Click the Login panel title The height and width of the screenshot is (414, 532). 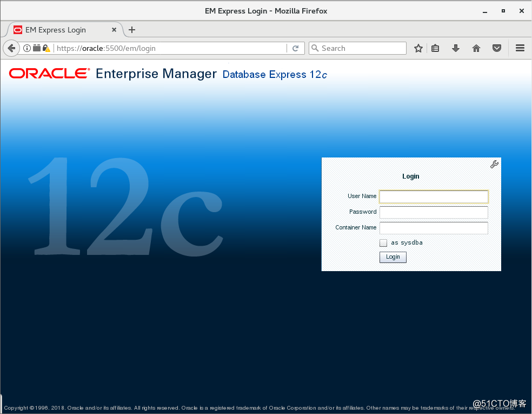pyautogui.click(x=410, y=176)
